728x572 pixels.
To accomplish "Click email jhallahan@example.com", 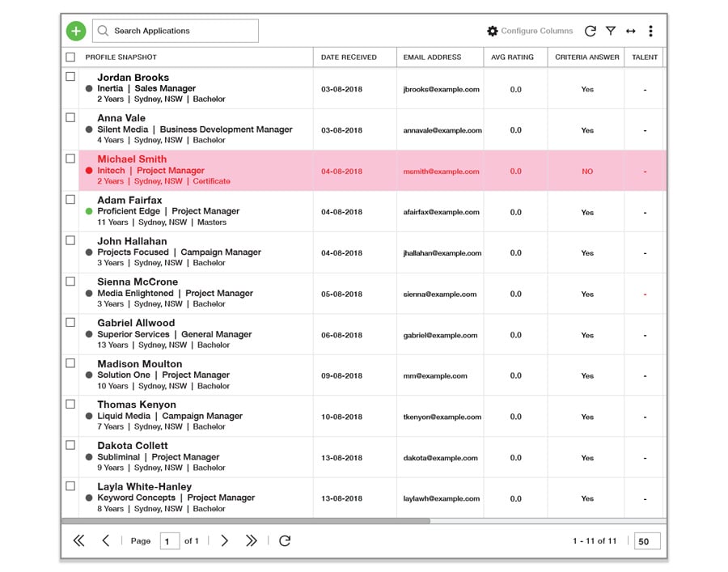I will (x=442, y=253).
